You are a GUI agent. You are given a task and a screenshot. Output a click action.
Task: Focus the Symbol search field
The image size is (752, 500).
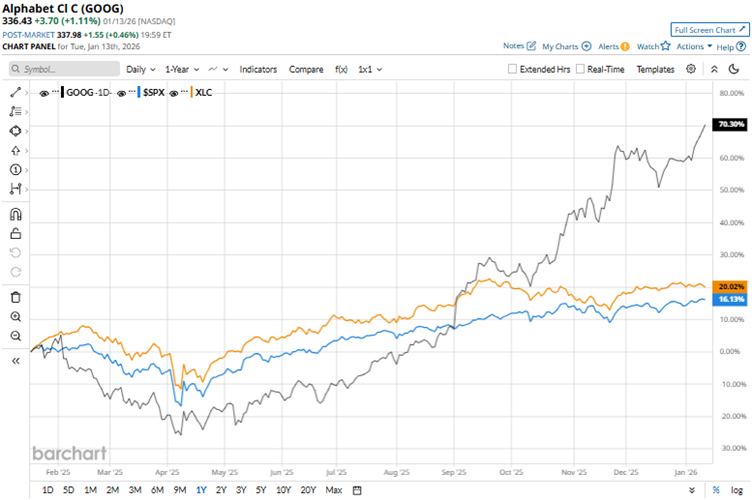[64, 69]
